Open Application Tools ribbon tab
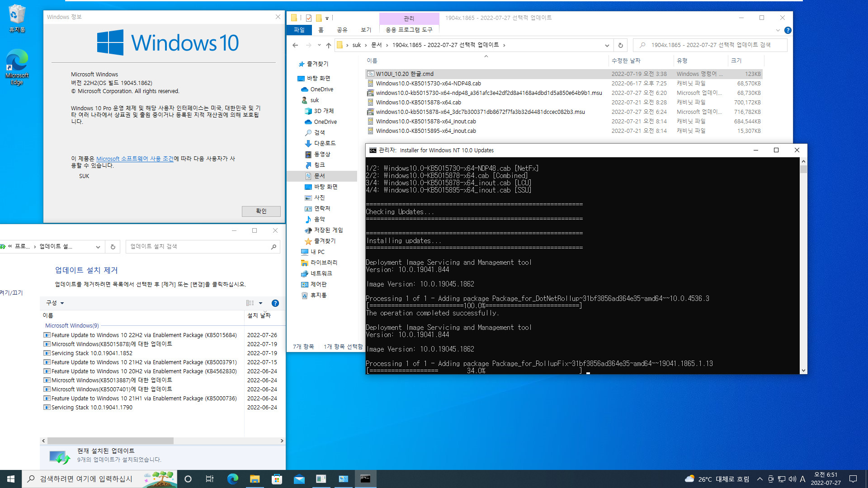Viewport: 868px width, 488px height. click(409, 30)
